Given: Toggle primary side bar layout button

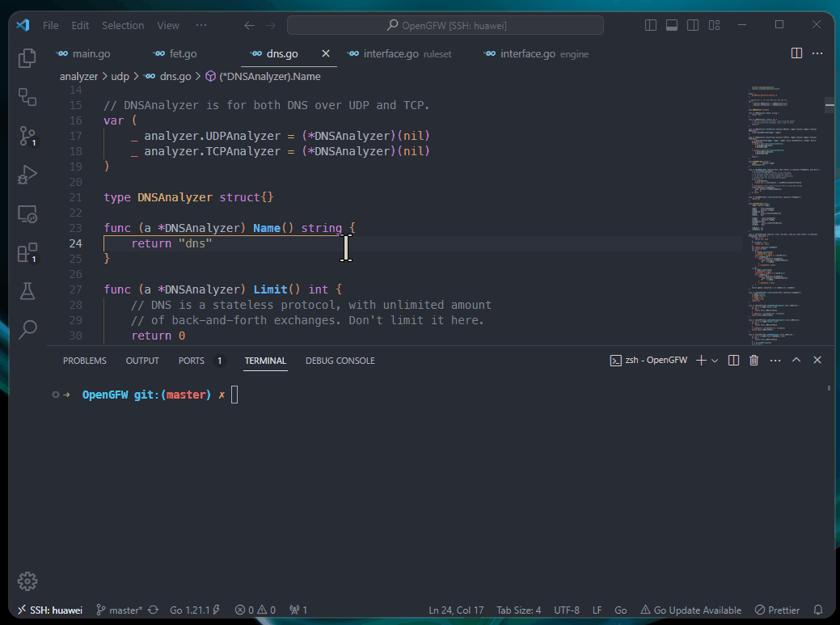Looking at the screenshot, I should pyautogui.click(x=651, y=25).
